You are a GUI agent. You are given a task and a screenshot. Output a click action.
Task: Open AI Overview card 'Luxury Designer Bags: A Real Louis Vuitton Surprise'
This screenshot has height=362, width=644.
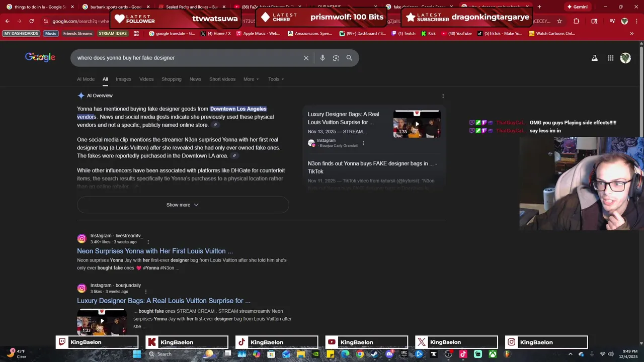point(344,118)
